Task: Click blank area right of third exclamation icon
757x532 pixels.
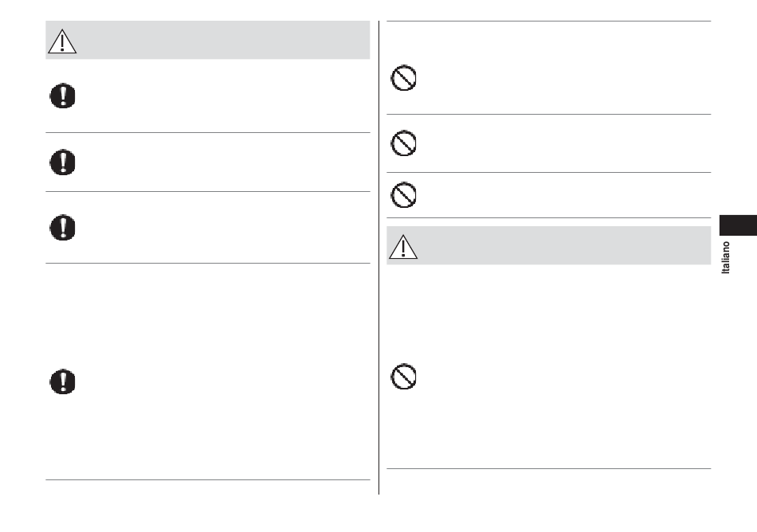Action: [224, 227]
